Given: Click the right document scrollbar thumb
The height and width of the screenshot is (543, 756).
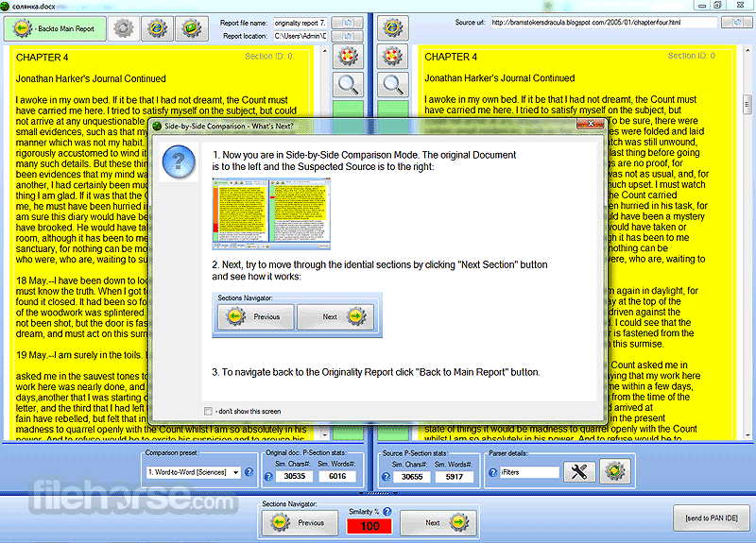Looking at the screenshot, I should [747, 104].
